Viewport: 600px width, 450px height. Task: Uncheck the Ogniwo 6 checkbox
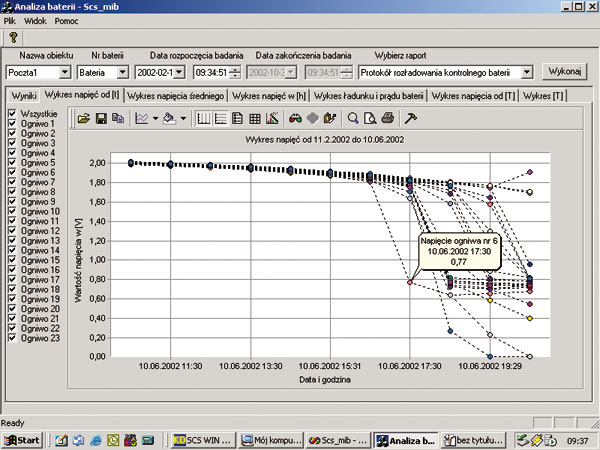tap(12, 172)
